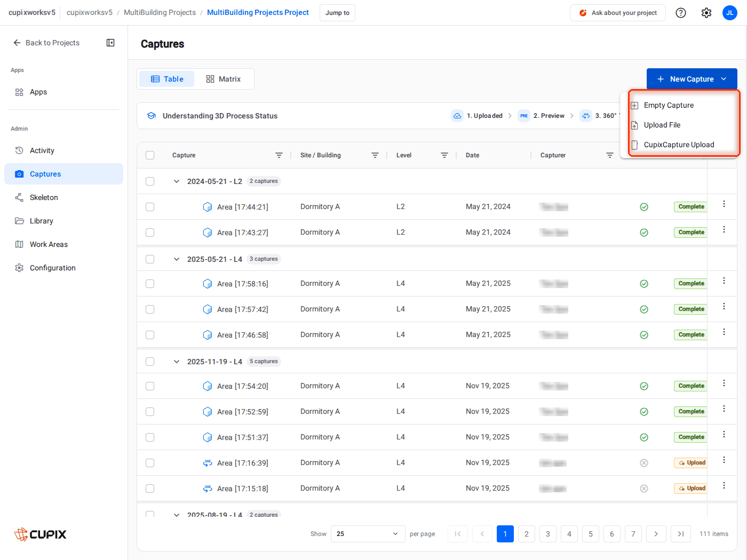The width and height of the screenshot is (747, 560).
Task: Click the Complete badge for Area [17:54:20]
Action: tap(691, 386)
